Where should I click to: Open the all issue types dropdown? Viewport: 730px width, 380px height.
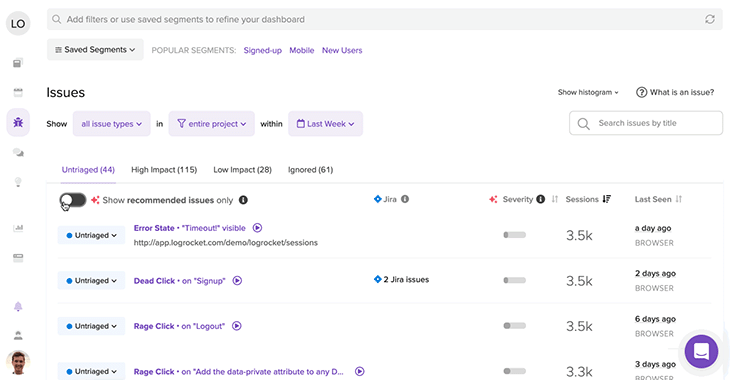pos(112,123)
